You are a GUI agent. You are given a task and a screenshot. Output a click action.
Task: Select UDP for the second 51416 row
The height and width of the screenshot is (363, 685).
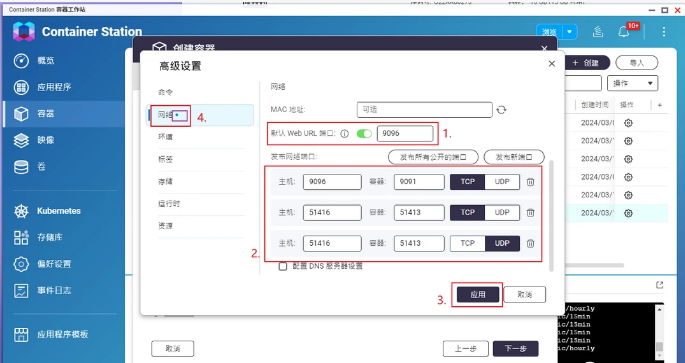point(502,212)
